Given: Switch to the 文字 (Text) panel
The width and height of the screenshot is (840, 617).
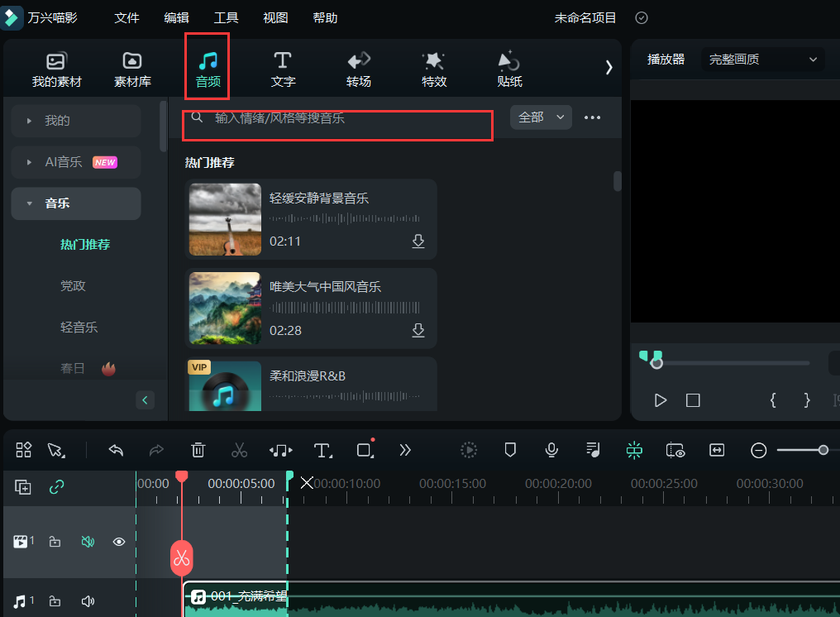Looking at the screenshot, I should (x=282, y=66).
